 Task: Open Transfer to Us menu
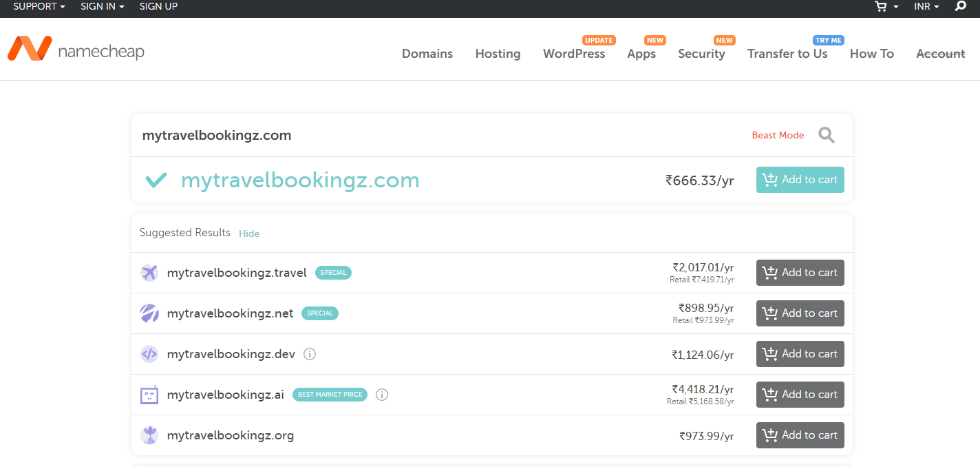787,54
